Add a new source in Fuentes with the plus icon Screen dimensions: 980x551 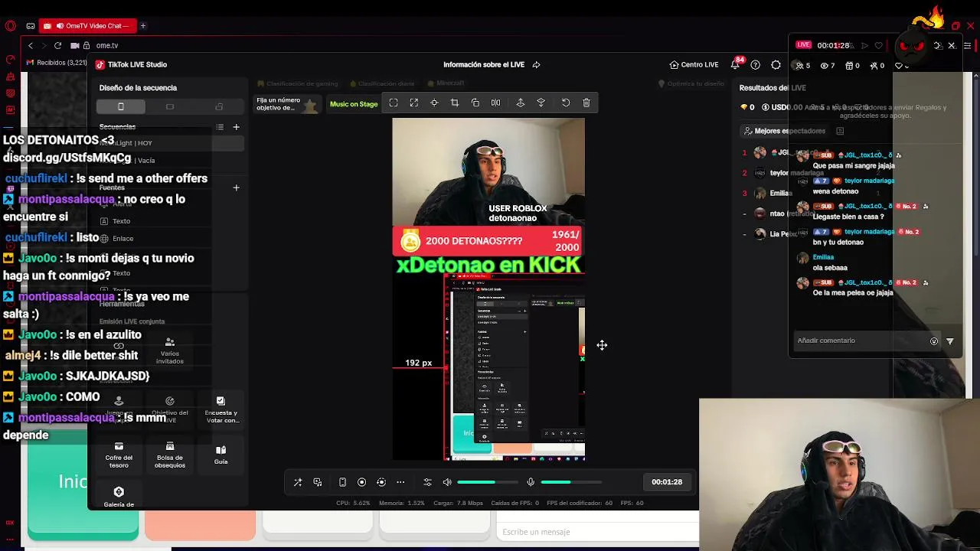tap(237, 187)
